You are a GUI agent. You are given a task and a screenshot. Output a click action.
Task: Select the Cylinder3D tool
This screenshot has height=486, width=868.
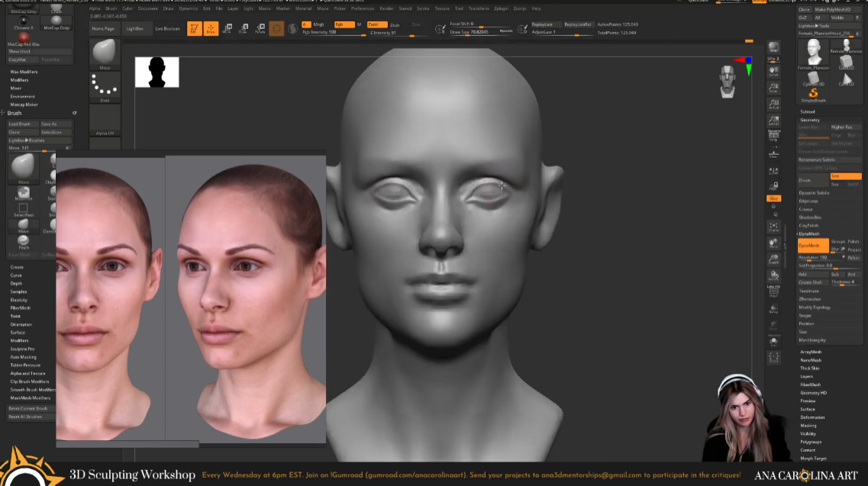click(x=813, y=79)
